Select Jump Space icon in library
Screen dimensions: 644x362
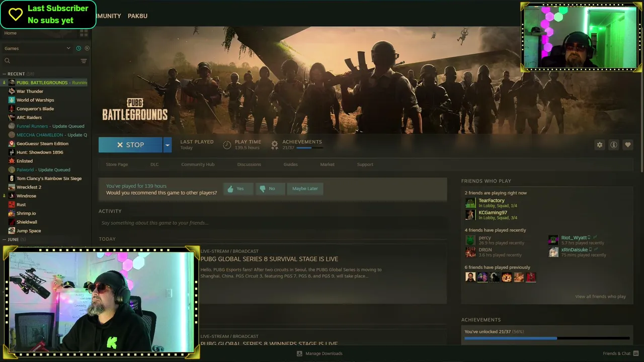click(12, 231)
